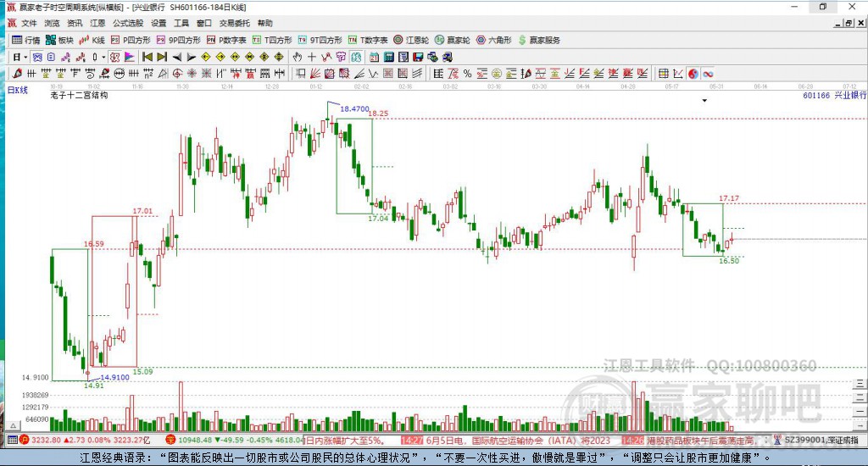Open the 资讯 menu

tap(75, 23)
